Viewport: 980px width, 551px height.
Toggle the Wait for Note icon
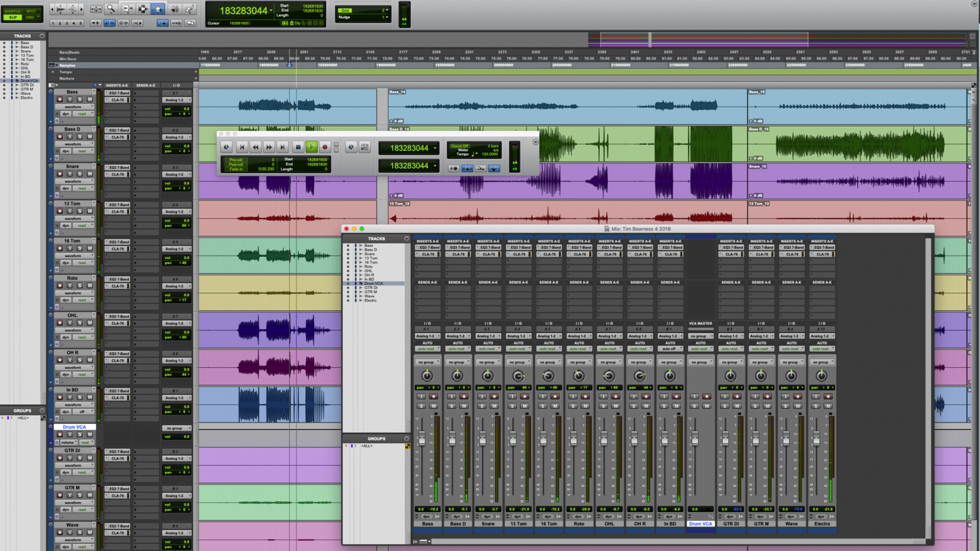coord(454,169)
